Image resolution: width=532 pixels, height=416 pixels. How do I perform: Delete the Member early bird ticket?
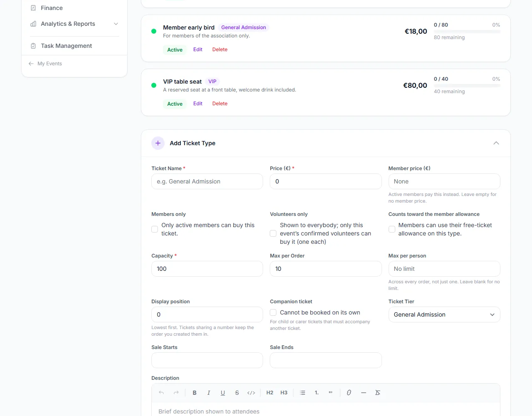[x=220, y=50]
